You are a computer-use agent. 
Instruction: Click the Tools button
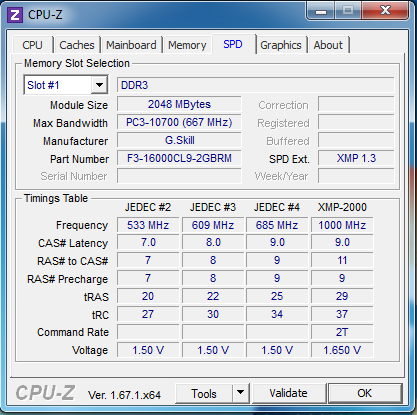[x=204, y=393]
